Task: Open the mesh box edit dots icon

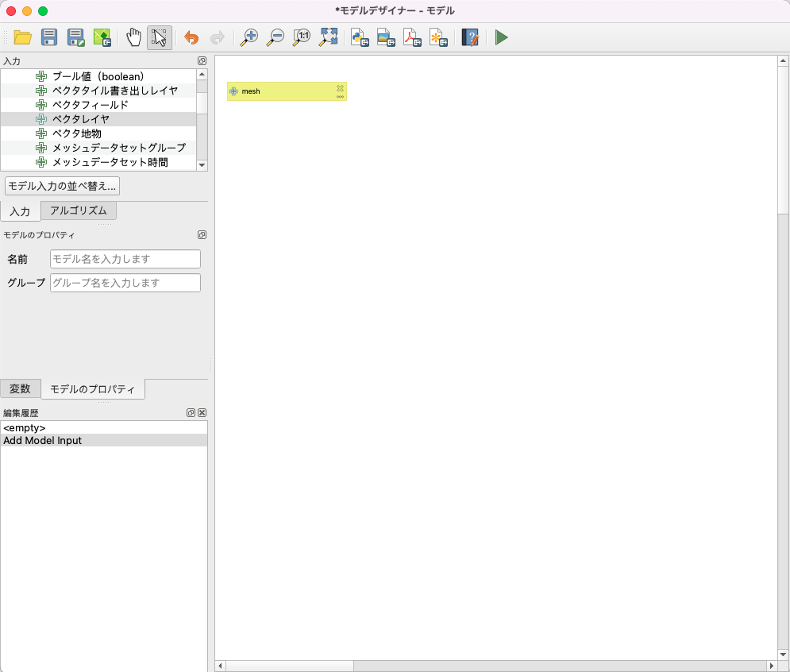Action: tap(340, 96)
